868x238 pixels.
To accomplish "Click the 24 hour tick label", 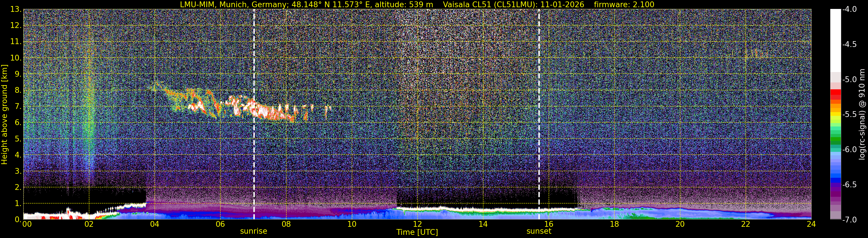I will click(811, 224).
